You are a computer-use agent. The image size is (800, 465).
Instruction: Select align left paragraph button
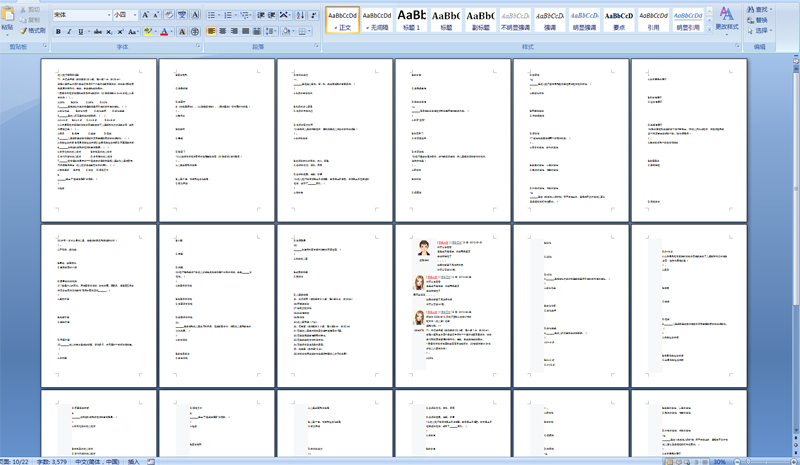(211, 32)
